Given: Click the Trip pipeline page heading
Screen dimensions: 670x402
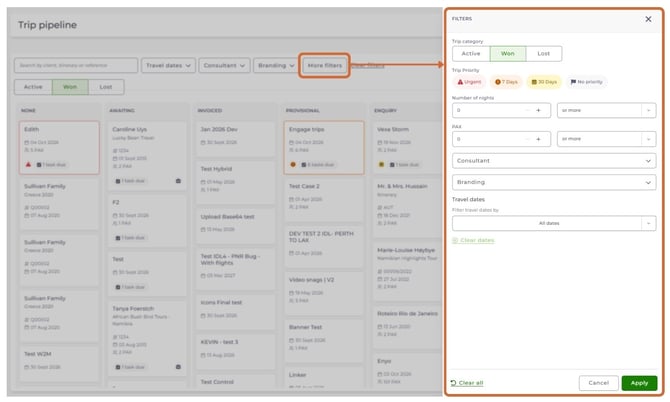Looking at the screenshot, I should coord(47,25).
